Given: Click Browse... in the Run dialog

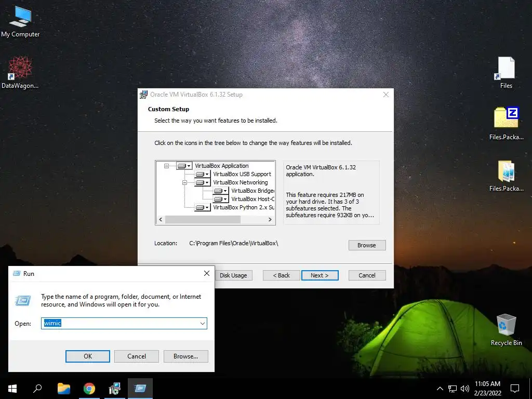Looking at the screenshot, I should [185, 356].
